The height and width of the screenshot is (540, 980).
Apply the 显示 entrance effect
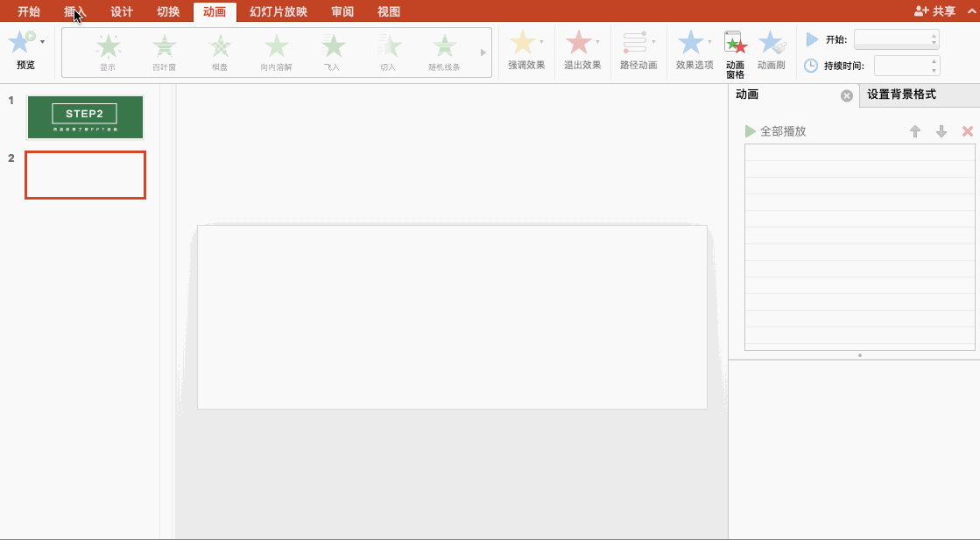(x=108, y=52)
